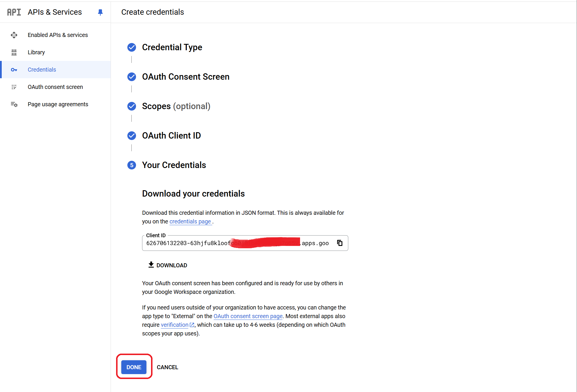
Task: Open OAuth consent screen from sidebar
Action: tap(55, 87)
